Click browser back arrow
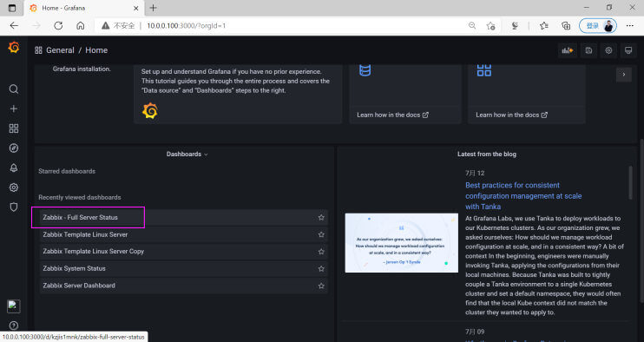The image size is (644, 342). tap(14, 25)
